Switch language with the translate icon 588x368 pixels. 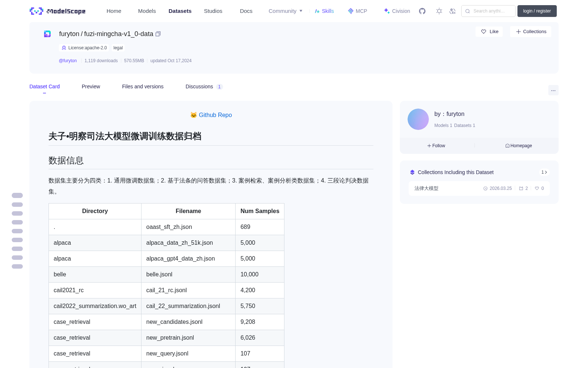coord(452,11)
